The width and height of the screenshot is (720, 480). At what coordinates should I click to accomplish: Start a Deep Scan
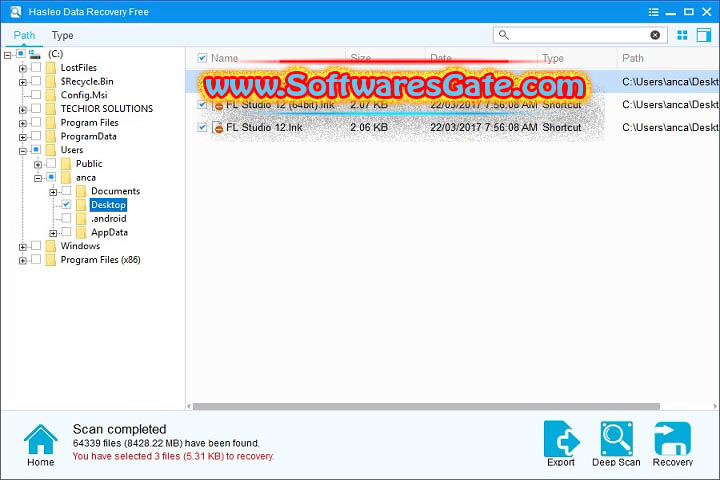(616, 439)
